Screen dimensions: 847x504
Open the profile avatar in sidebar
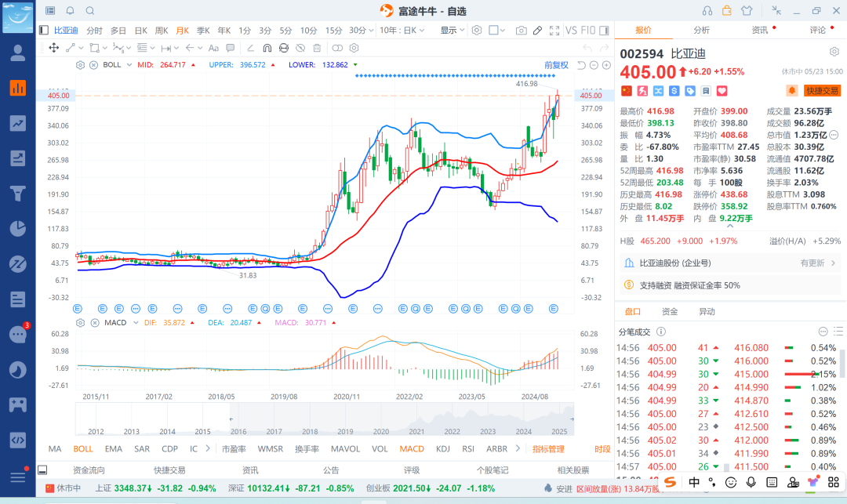click(18, 16)
